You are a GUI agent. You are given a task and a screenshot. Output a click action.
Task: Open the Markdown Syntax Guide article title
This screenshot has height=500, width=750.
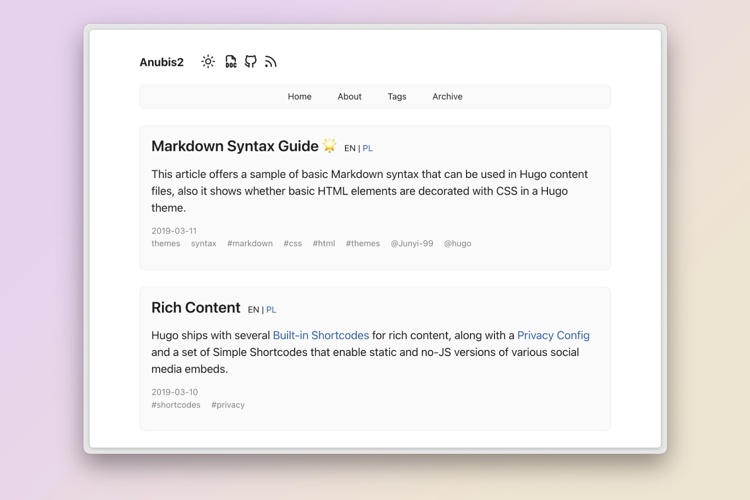click(234, 146)
